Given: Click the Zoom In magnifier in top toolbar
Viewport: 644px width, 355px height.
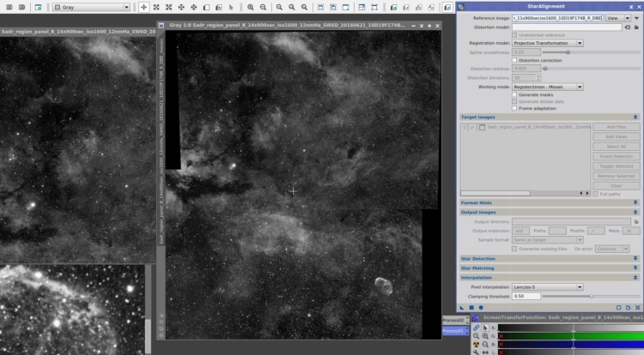Looking at the screenshot, I should [250, 8].
